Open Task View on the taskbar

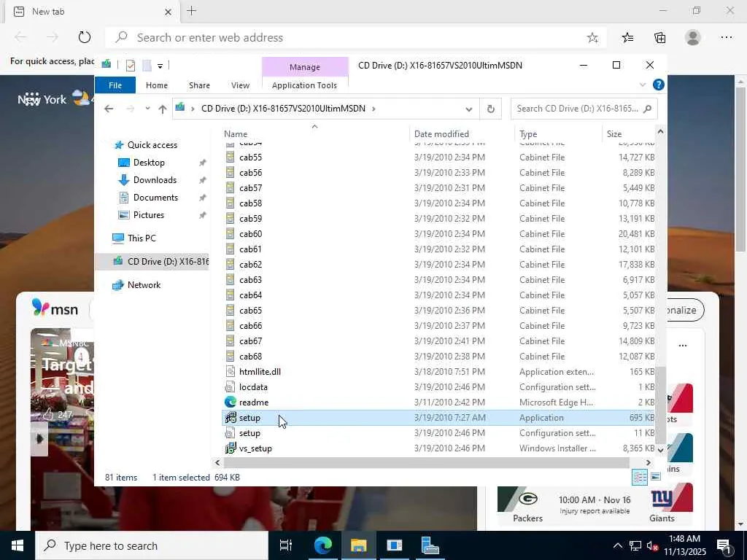click(x=286, y=545)
